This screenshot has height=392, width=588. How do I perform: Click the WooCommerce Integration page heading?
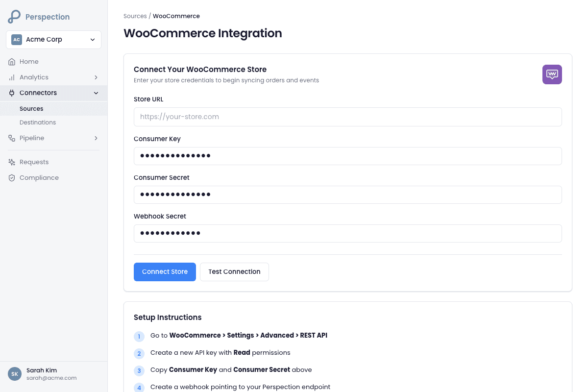[203, 33]
